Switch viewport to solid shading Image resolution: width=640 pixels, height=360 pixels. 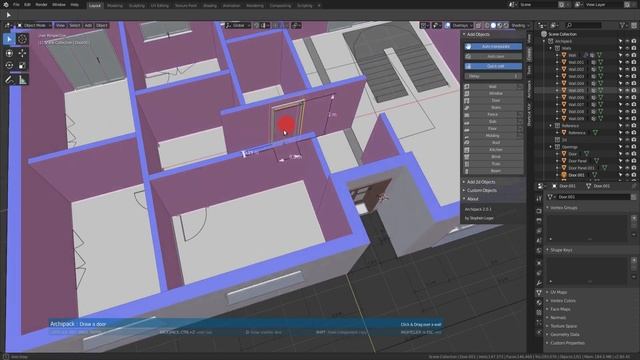point(493,25)
